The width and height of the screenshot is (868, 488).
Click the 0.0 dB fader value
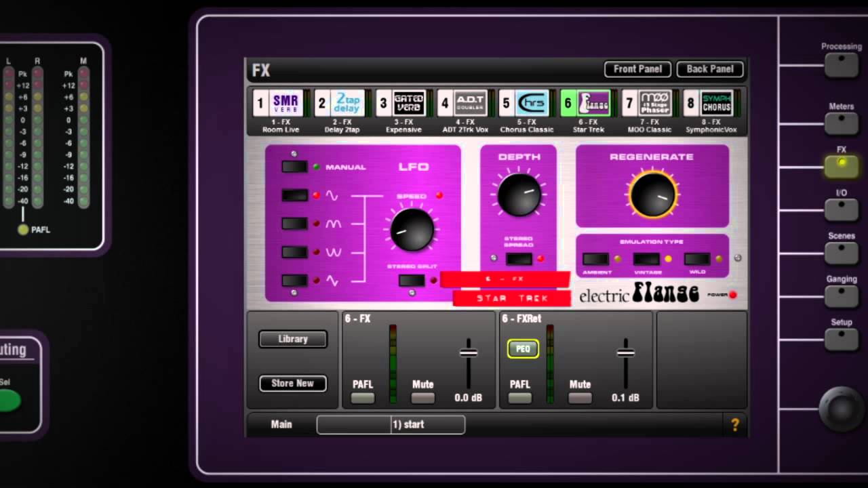[x=468, y=398]
